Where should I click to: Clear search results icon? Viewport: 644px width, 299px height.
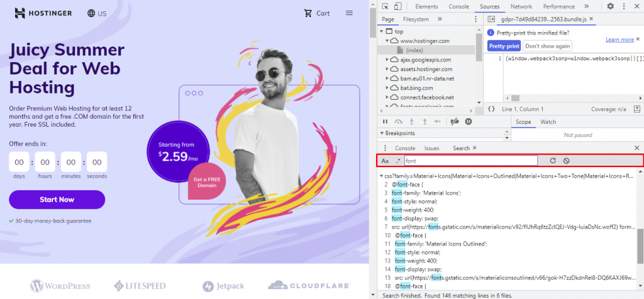click(x=567, y=161)
